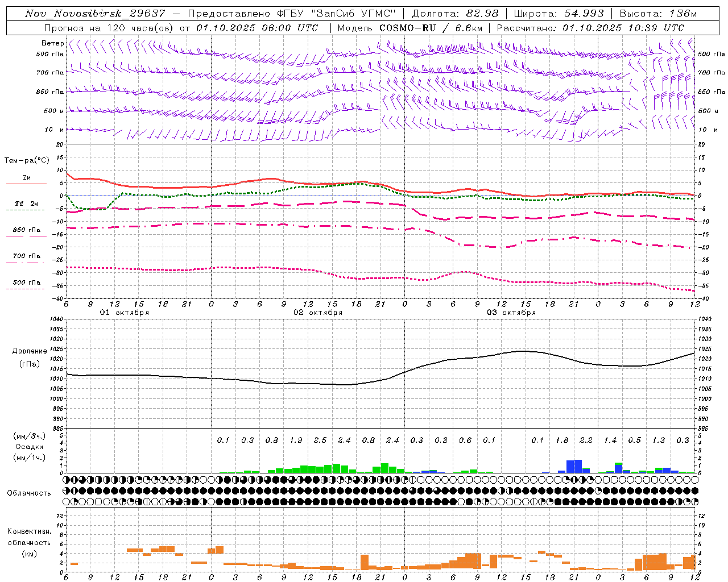The height and width of the screenshot is (582, 728).
Task: Click the "Осадки" precipitation label
Action: pyautogui.click(x=30, y=447)
